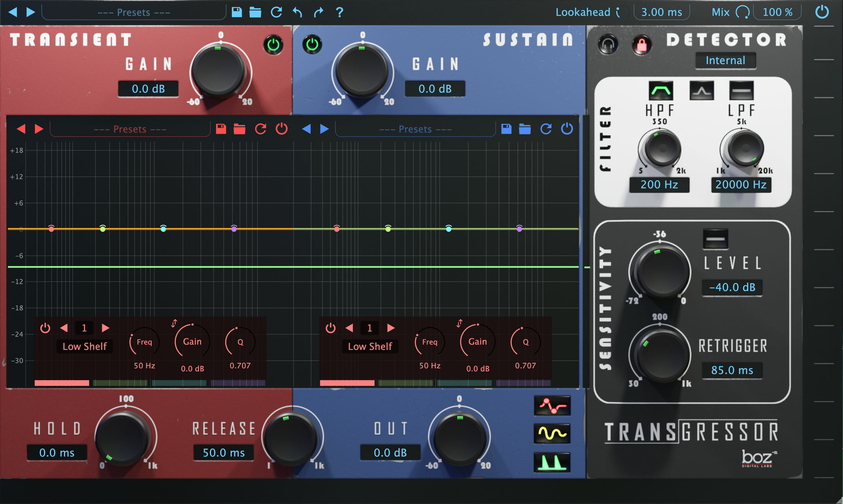The image size is (843, 504).
Task: Open the main Presets menu at top
Action: [x=133, y=12]
